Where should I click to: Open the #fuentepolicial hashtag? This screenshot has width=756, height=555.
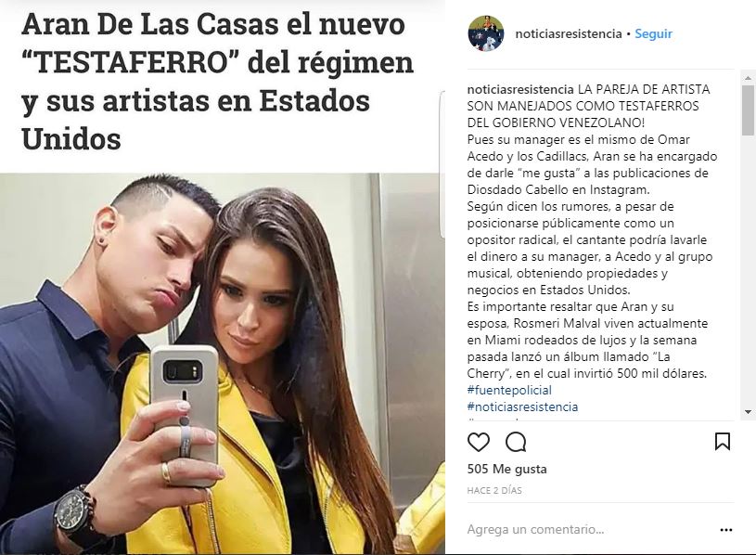pos(509,390)
